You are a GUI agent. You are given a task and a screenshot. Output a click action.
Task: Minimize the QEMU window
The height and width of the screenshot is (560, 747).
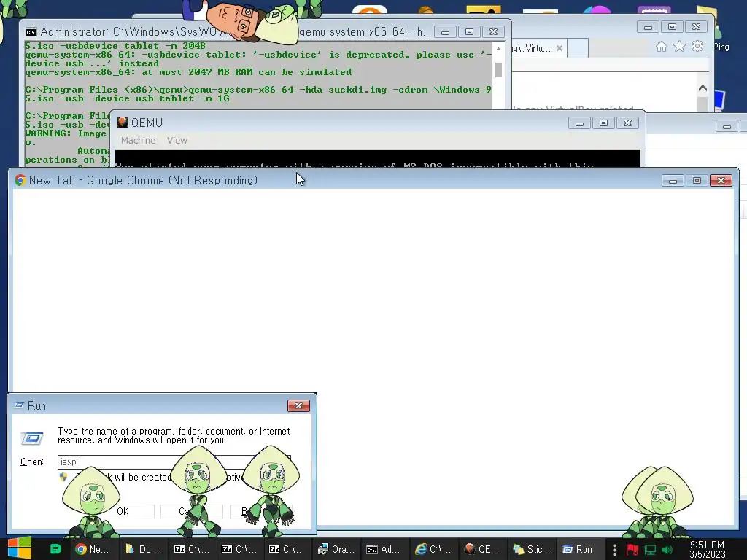tap(579, 122)
